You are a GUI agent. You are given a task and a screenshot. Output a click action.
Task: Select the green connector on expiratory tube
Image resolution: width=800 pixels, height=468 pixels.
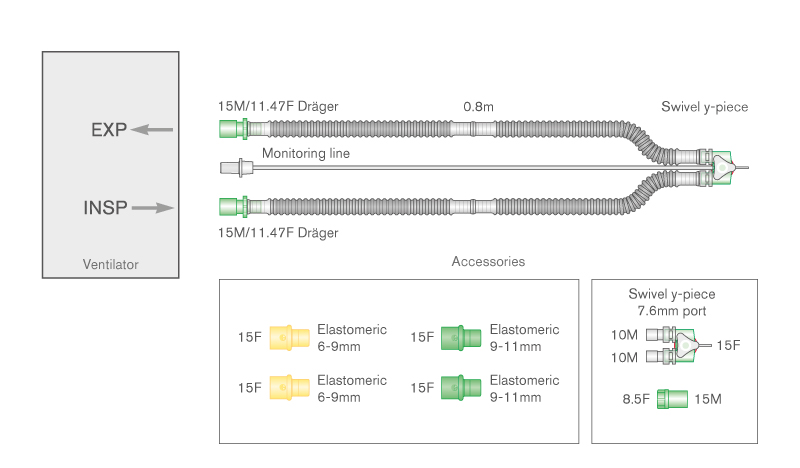point(231,129)
